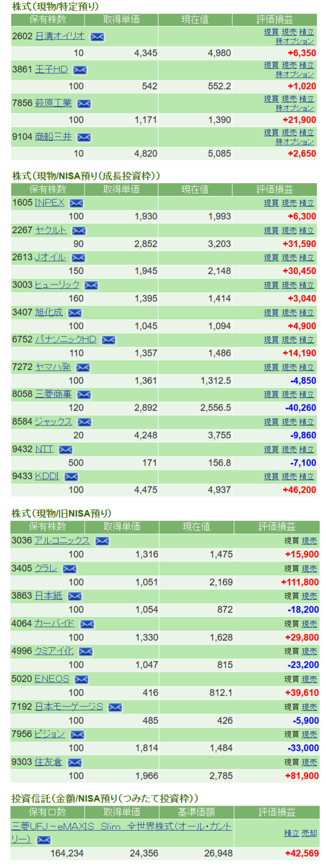326x868 pixels.
Task: Click the envelope icon next to ヤクルト
Action: 79,231
